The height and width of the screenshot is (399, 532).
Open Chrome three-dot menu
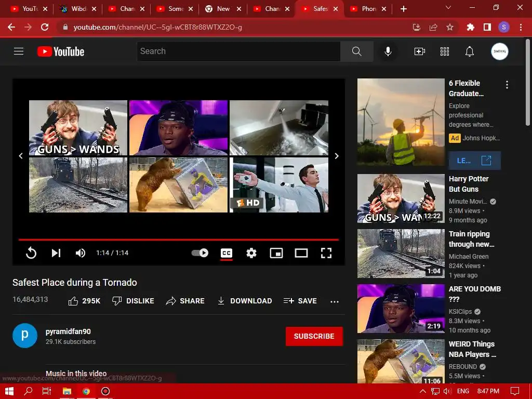click(521, 27)
